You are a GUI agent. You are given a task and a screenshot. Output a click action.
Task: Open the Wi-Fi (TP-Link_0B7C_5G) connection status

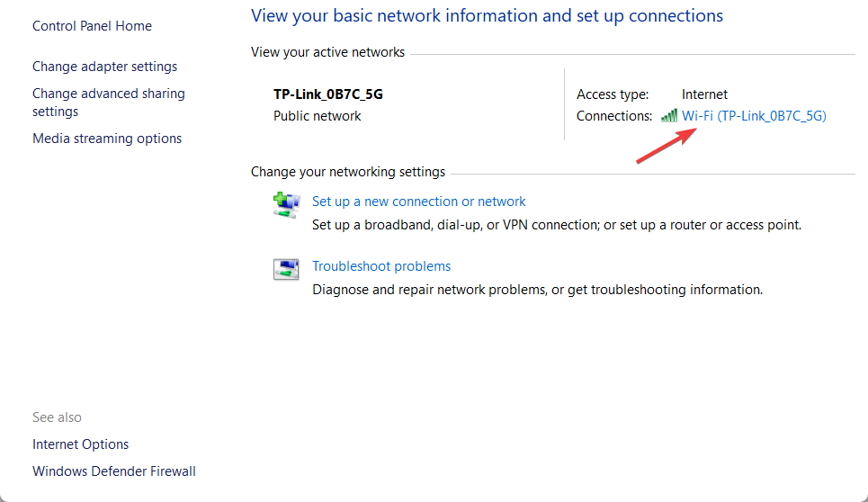[x=754, y=116]
